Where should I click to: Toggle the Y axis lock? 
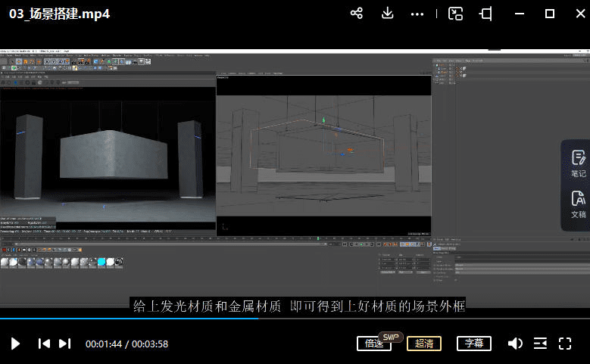pos(53,61)
